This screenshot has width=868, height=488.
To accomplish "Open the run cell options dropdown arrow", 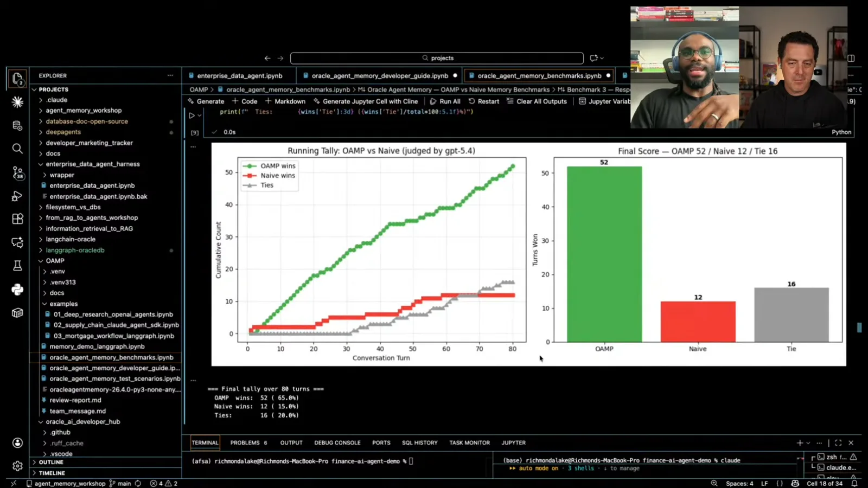I will tap(200, 115).
